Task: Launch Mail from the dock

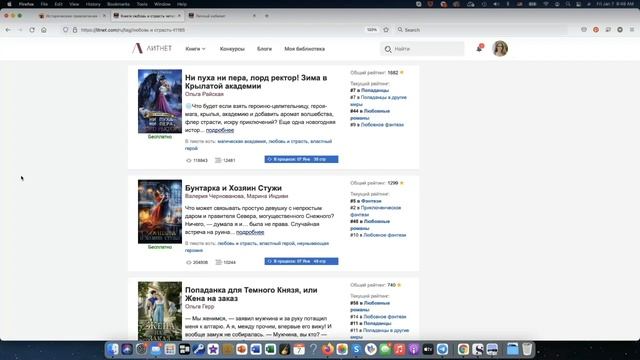Action: [x=156, y=349]
